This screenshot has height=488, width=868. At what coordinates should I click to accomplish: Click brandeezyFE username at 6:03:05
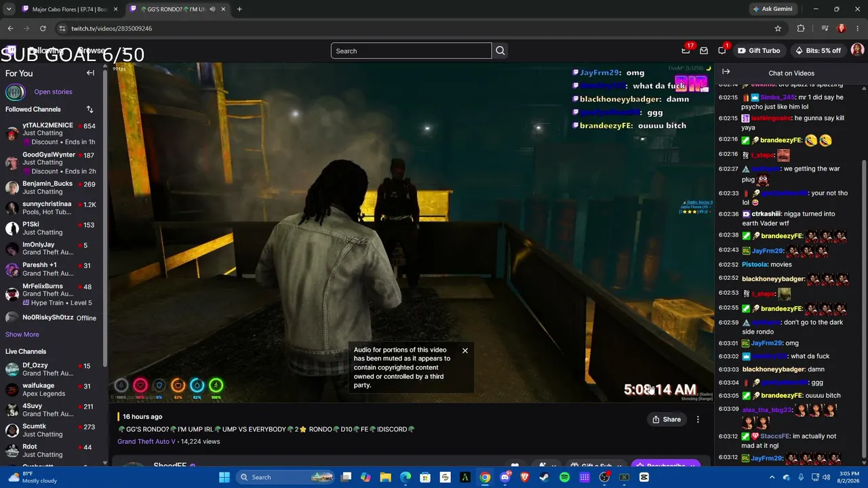click(781, 395)
